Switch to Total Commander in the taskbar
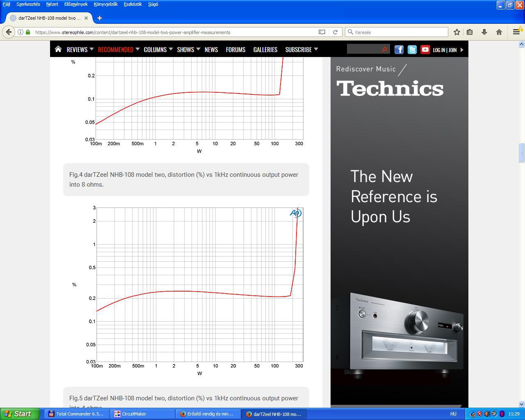The image size is (525, 420). click(76, 414)
